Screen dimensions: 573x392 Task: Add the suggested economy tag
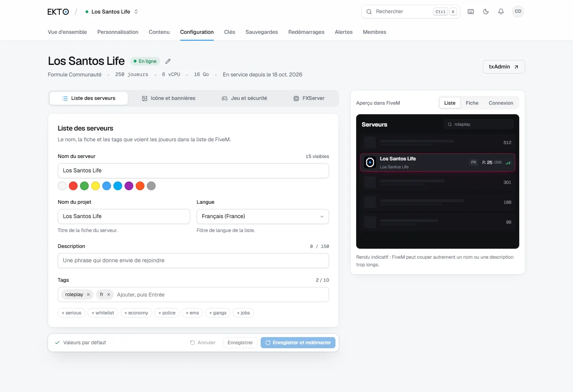click(136, 313)
